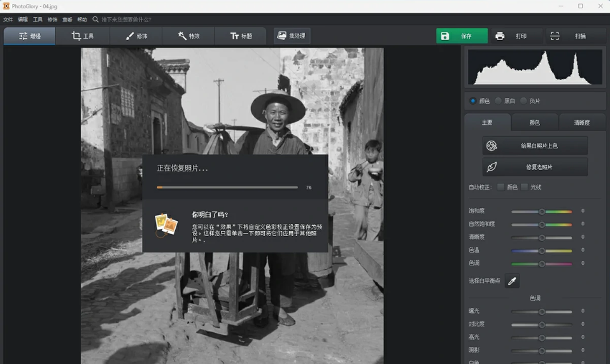The width and height of the screenshot is (610, 364).
Task: Click the white balance eyedropper icon
Action: 512,281
